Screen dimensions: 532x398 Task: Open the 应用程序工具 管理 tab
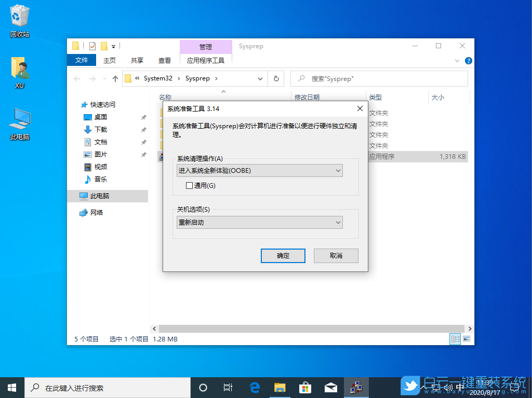(x=206, y=61)
